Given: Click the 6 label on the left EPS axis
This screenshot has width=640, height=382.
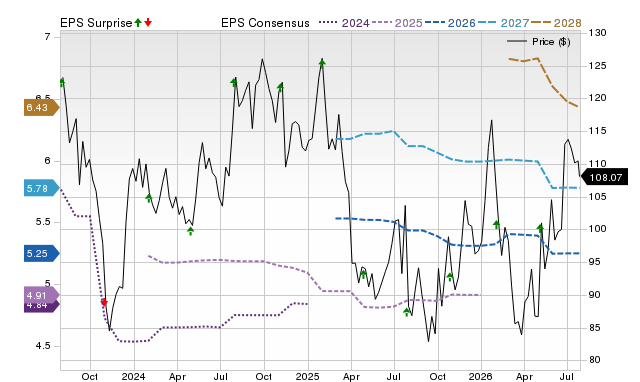Looking at the screenshot, I should [47, 161].
